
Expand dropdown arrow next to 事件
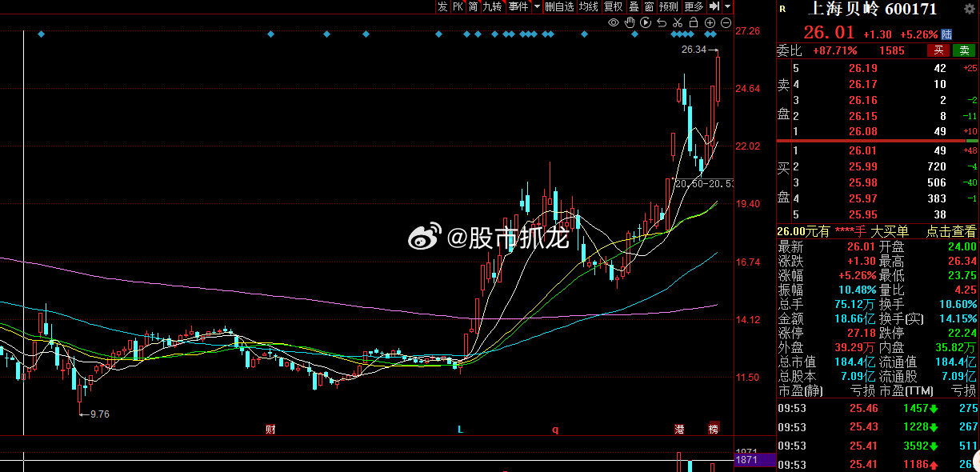pyautogui.click(x=536, y=6)
